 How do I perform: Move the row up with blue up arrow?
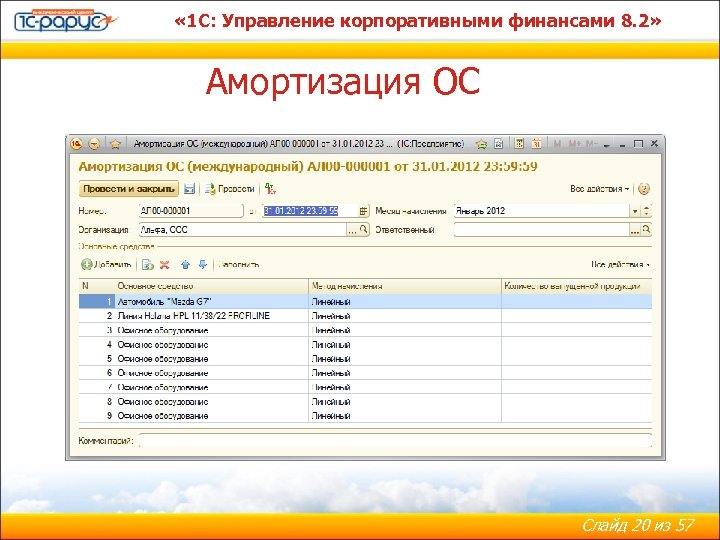pyautogui.click(x=185, y=264)
